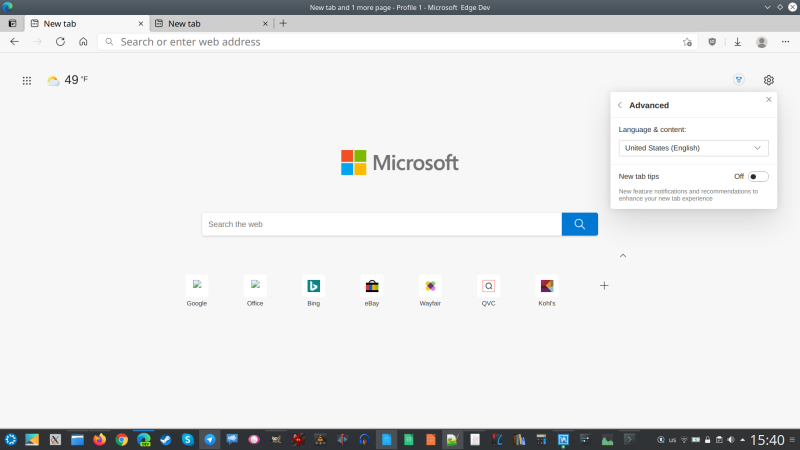The height and width of the screenshot is (450, 800).
Task: Close the first New tab
Action: [141, 23]
